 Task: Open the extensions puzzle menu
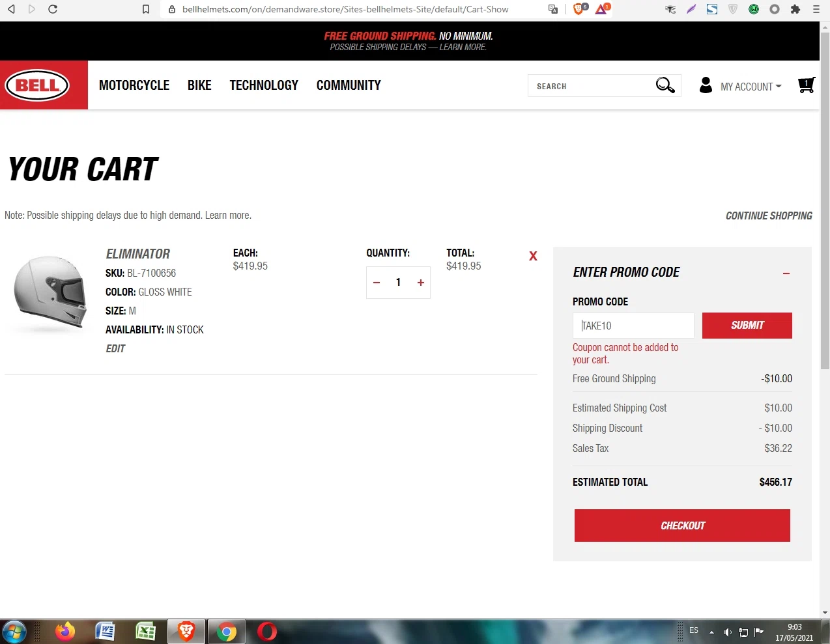click(795, 9)
